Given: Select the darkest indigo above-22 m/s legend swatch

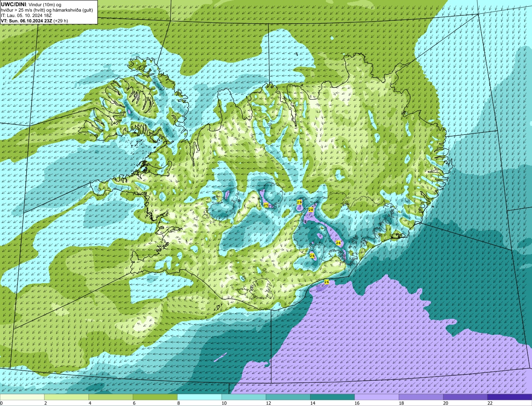Looking at the screenshot, I should tap(510, 397).
